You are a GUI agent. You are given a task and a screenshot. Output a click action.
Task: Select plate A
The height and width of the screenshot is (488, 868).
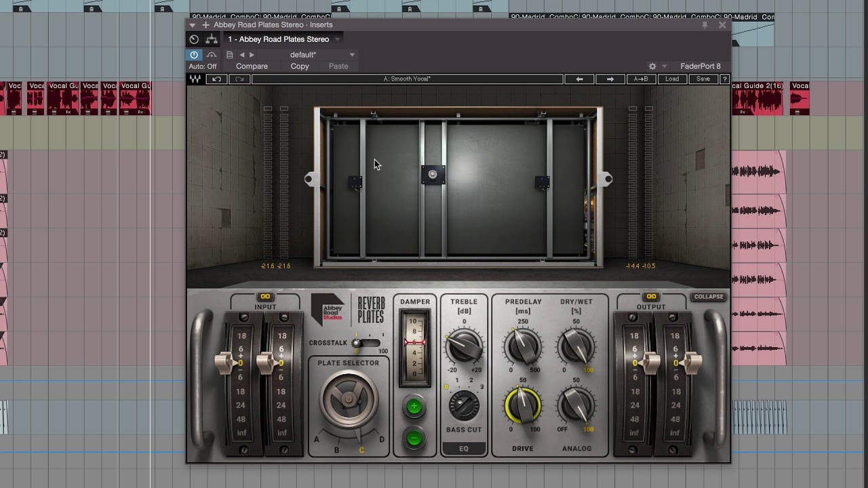point(317,440)
